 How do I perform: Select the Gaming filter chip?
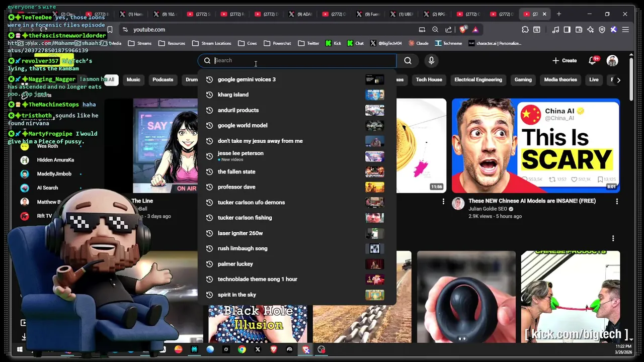tap(523, 79)
